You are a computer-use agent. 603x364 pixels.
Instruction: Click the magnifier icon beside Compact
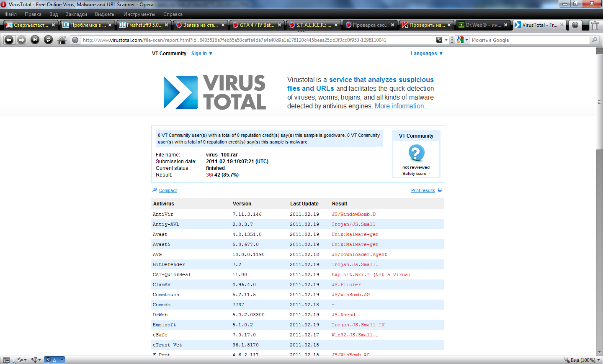(x=155, y=190)
